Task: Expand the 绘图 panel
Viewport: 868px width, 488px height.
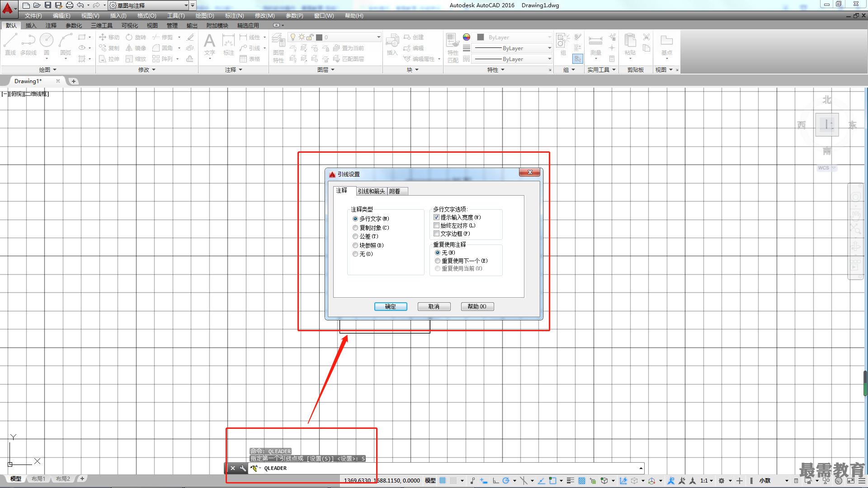Action: click(47, 70)
